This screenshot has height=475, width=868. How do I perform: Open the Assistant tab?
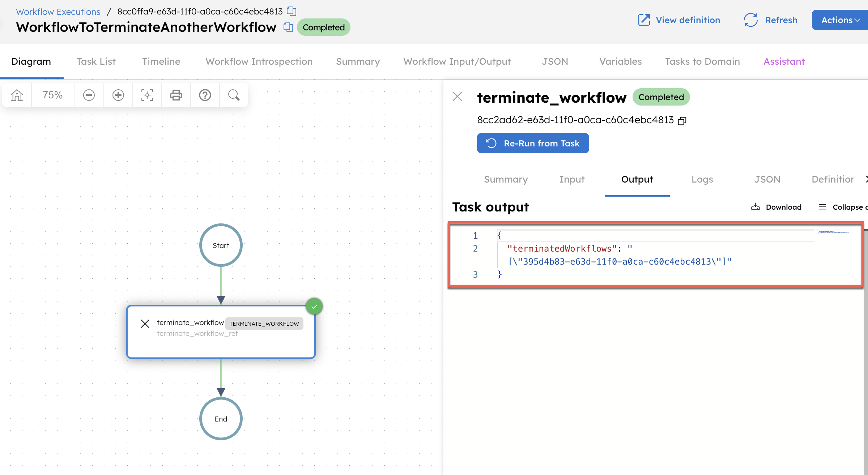click(x=784, y=61)
